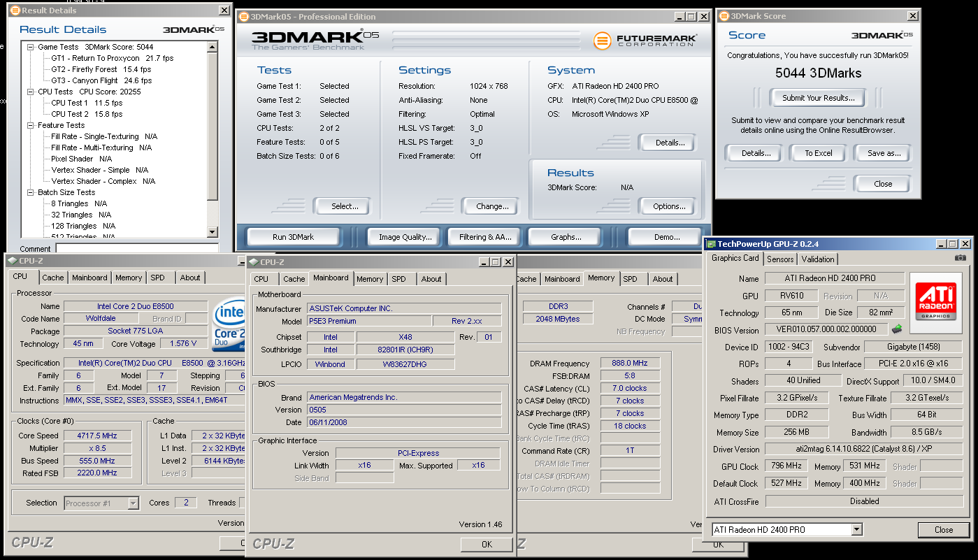Click the BIOS save icon in GPU-Z
The width and height of the screenshot is (978, 560).
[897, 329]
